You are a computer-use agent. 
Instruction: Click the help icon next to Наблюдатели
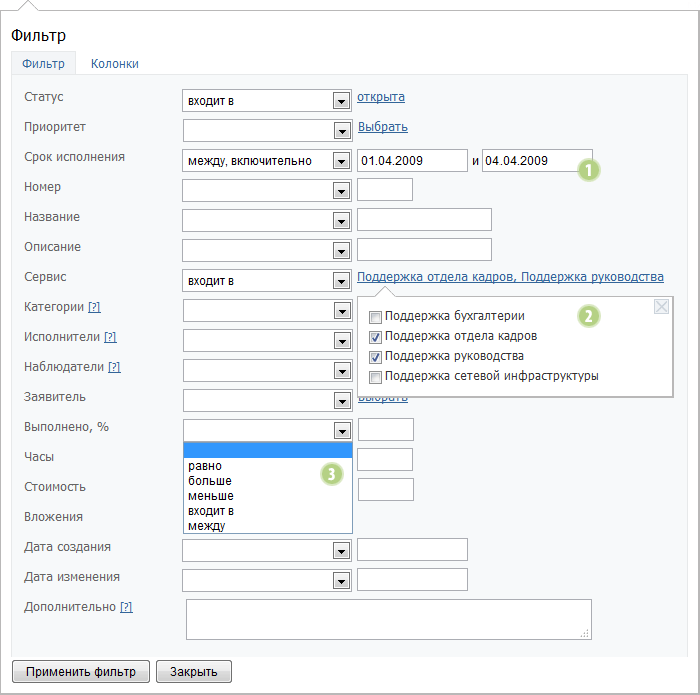tap(114, 367)
